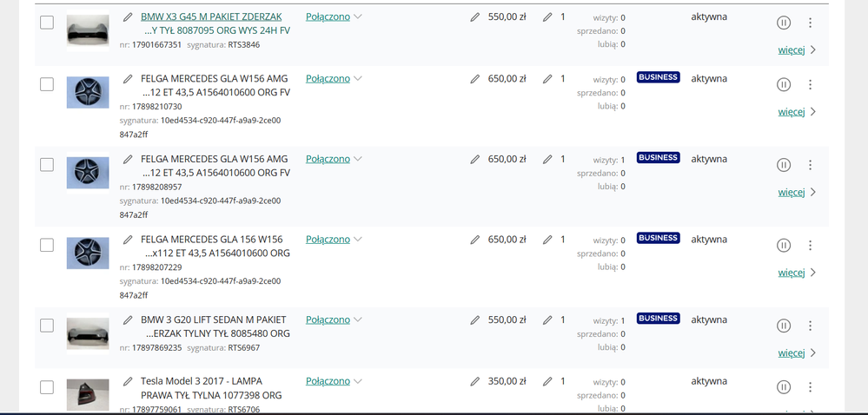The image size is (868, 415).
Task: Edit title pencil for BMW 3 G20 listing
Action: click(x=128, y=319)
